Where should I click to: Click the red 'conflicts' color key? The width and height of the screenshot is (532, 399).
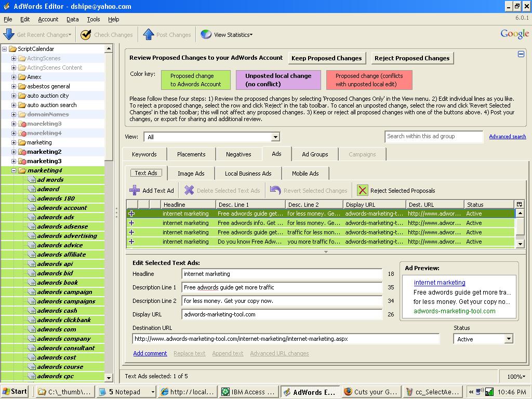[x=369, y=79]
